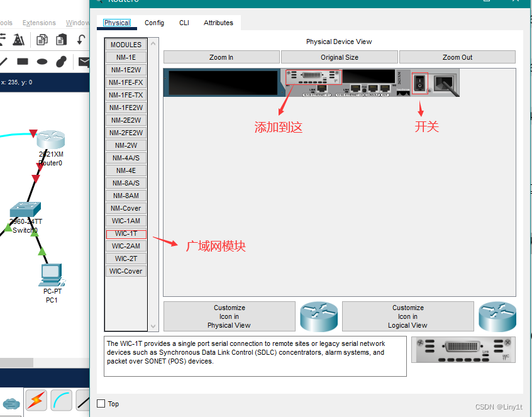Click Zoom In button
Screen dimensions: 532x417
221,57
